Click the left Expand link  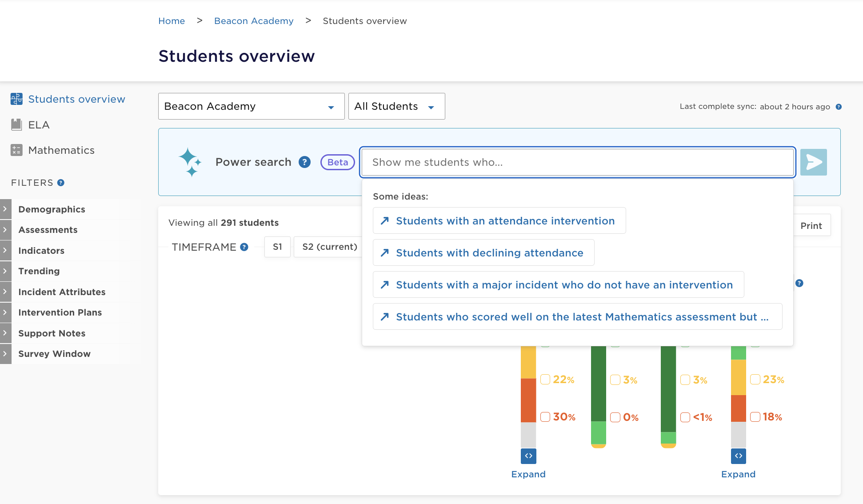tap(528, 474)
